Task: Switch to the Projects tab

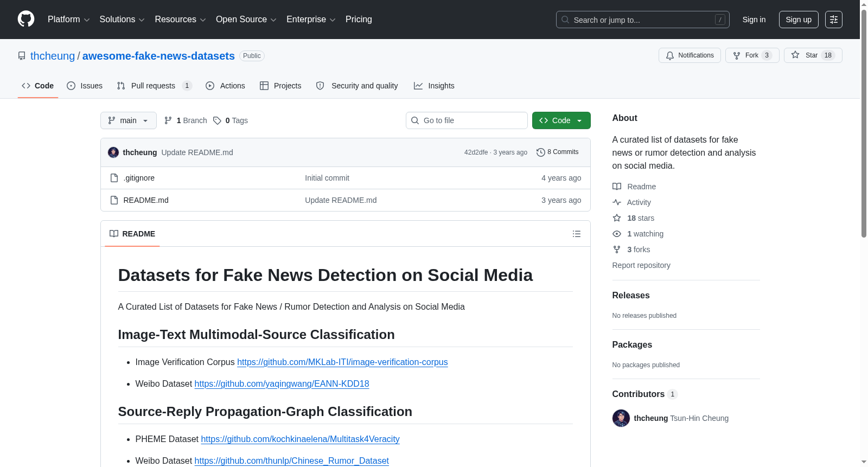Action: (280, 86)
